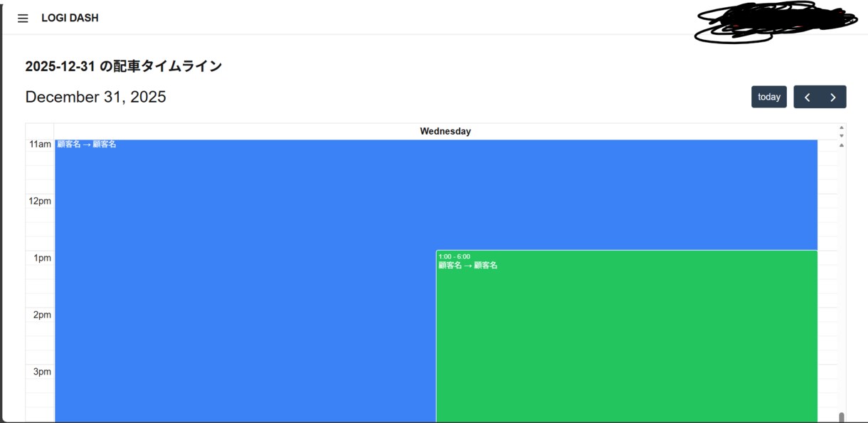Click the 11am time slot label
868x423 pixels.
click(40, 144)
